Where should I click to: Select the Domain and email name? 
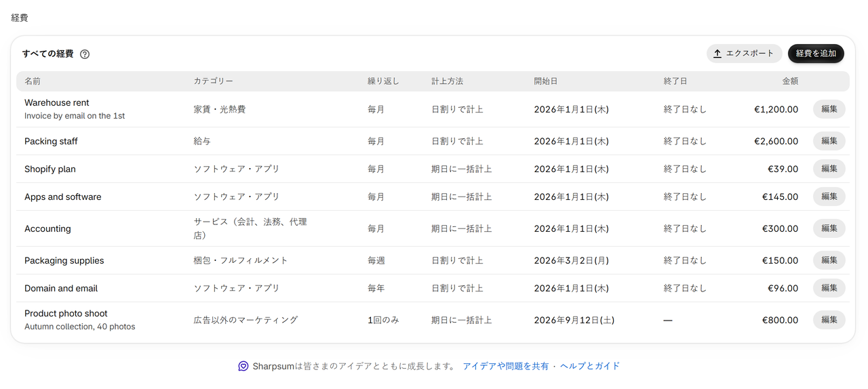[x=61, y=289]
